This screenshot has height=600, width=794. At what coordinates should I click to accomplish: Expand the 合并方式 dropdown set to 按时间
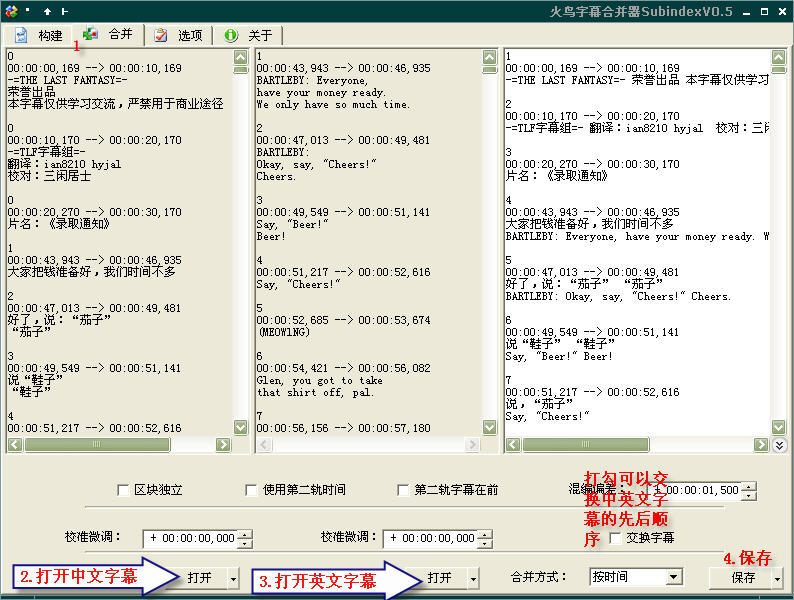673,577
